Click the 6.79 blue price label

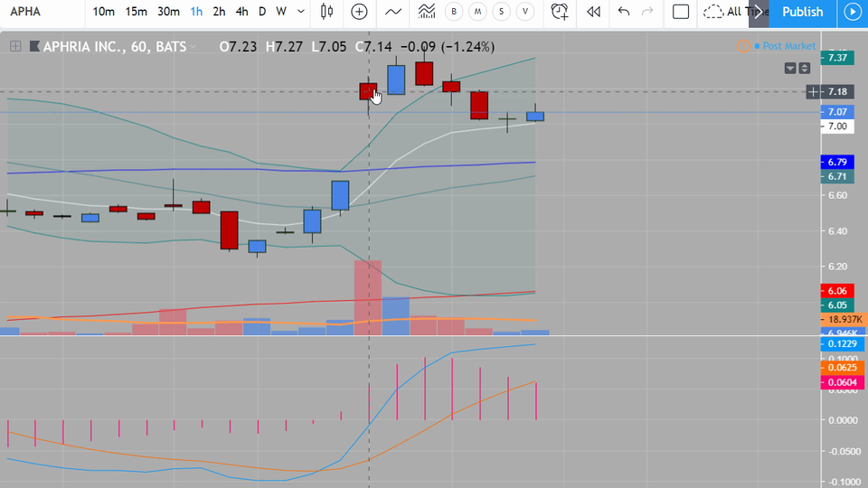[837, 162]
